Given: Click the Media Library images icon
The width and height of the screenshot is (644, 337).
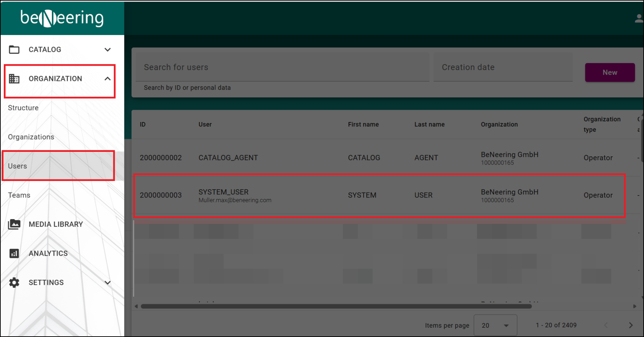Looking at the screenshot, I should [14, 224].
